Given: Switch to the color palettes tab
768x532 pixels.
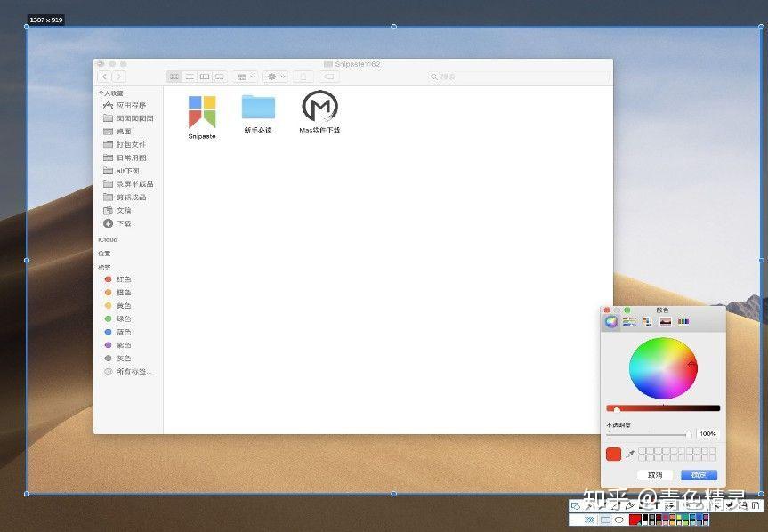Looking at the screenshot, I should tap(648, 320).
